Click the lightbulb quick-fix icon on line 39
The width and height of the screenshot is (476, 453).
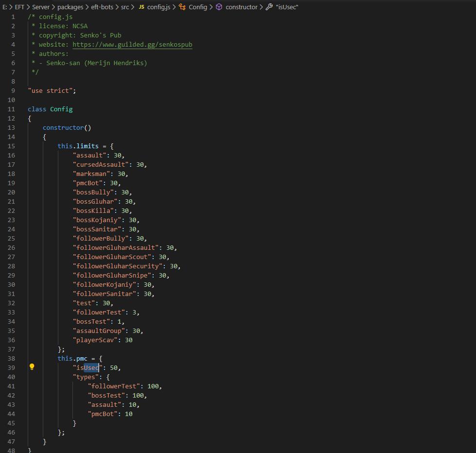pyautogui.click(x=32, y=367)
